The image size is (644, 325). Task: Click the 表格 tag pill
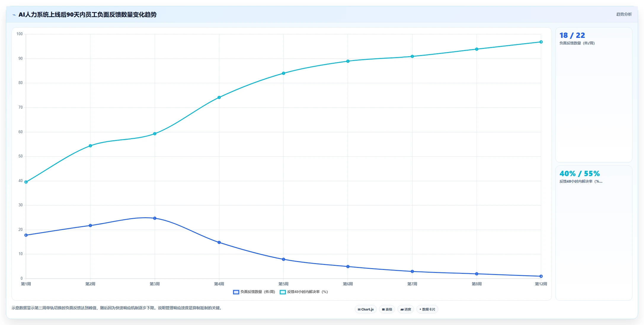387,309
